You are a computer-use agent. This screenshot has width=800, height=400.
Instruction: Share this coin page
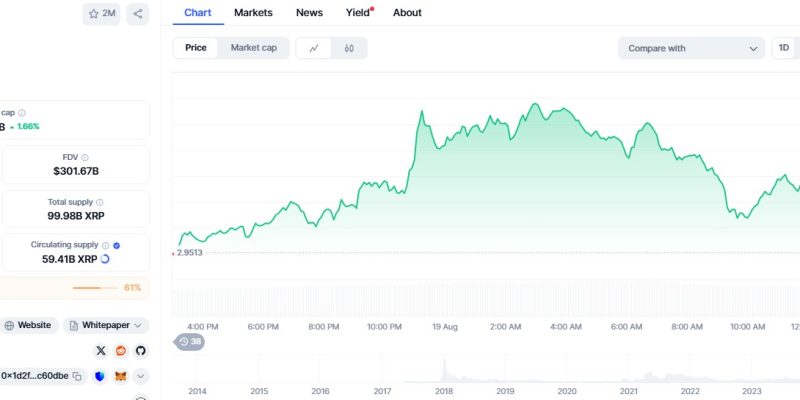point(138,14)
